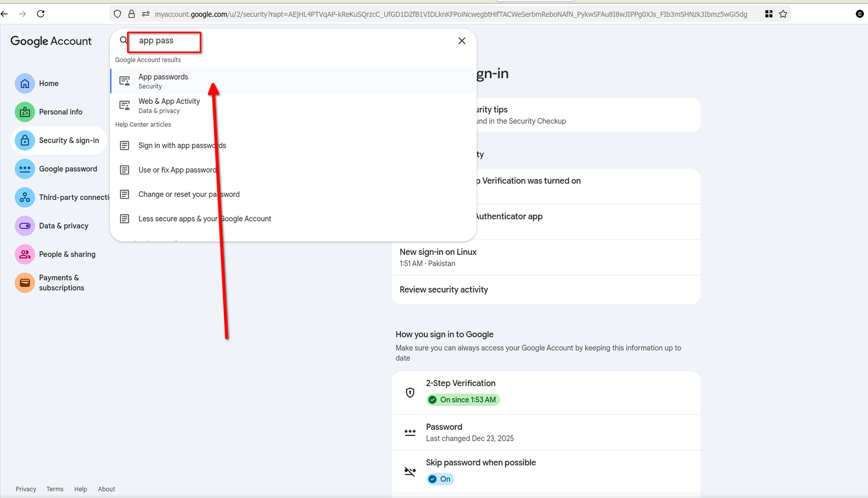Viewport: 868px width, 498px height.
Task: Open Google password section
Action: tap(59, 169)
